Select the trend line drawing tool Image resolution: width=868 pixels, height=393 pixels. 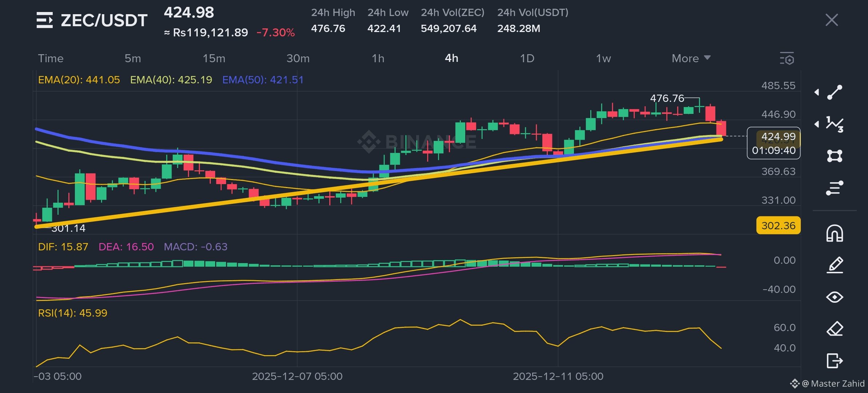[x=835, y=92]
